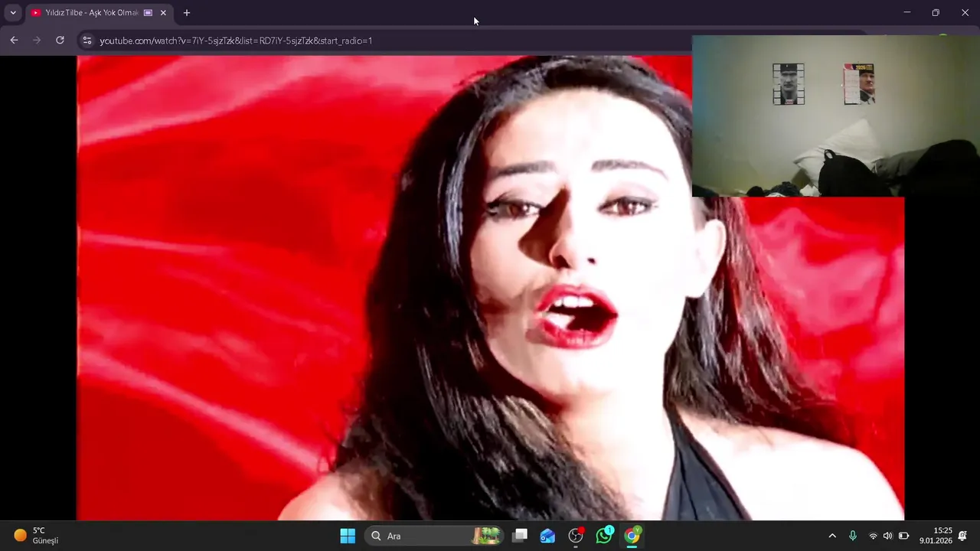Go back to the previous page
980x551 pixels.
click(x=14, y=41)
